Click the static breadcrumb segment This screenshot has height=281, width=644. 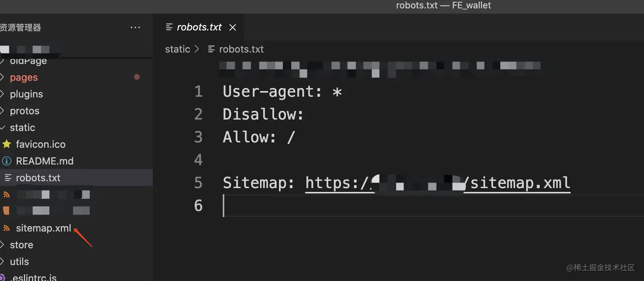(177, 49)
